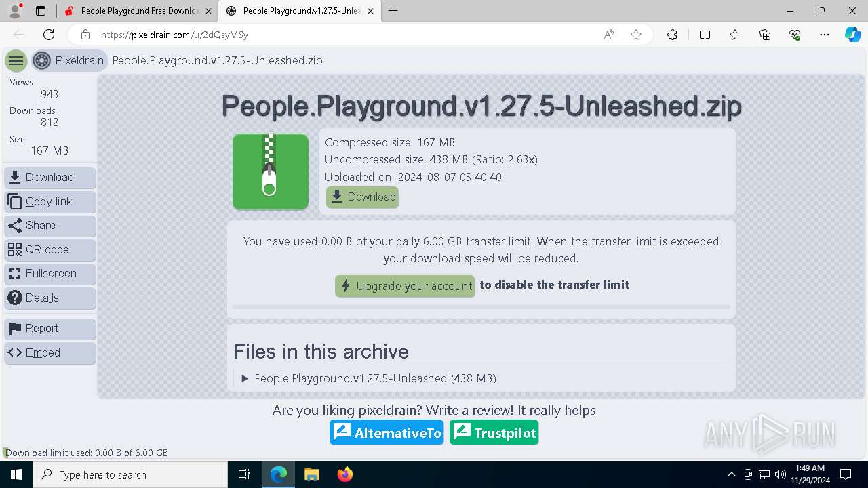Open AlternativeTo review link
868x488 pixels.
pyautogui.click(x=387, y=432)
